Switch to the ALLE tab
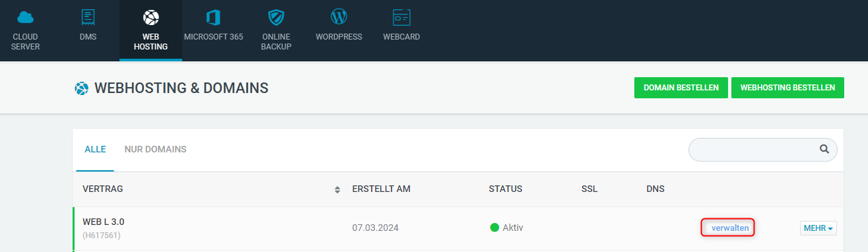The height and width of the screenshot is (252, 868). (95, 149)
